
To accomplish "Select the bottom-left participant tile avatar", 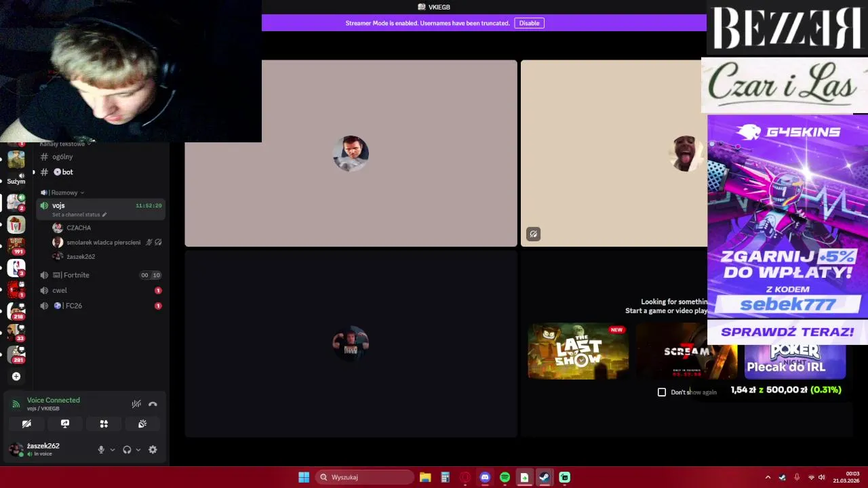I will click(x=351, y=344).
